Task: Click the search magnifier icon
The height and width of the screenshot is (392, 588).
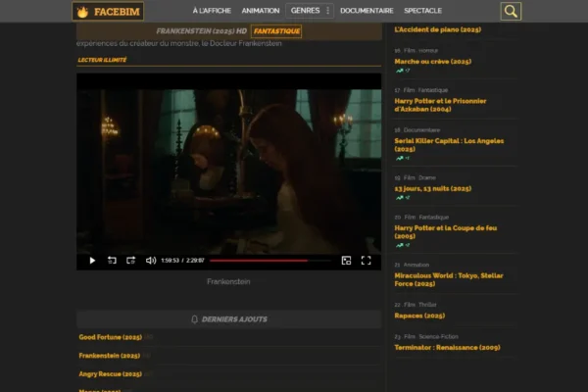Action: [x=511, y=12]
